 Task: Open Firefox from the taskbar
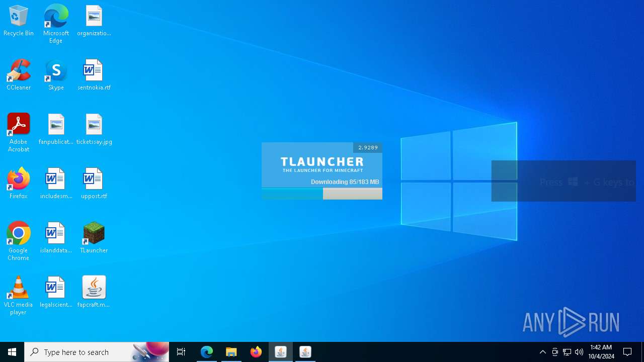tap(256, 352)
